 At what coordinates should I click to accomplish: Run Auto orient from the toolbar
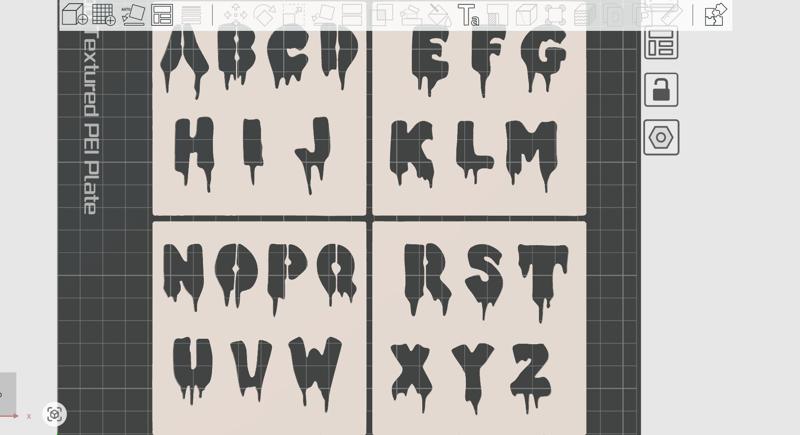133,14
